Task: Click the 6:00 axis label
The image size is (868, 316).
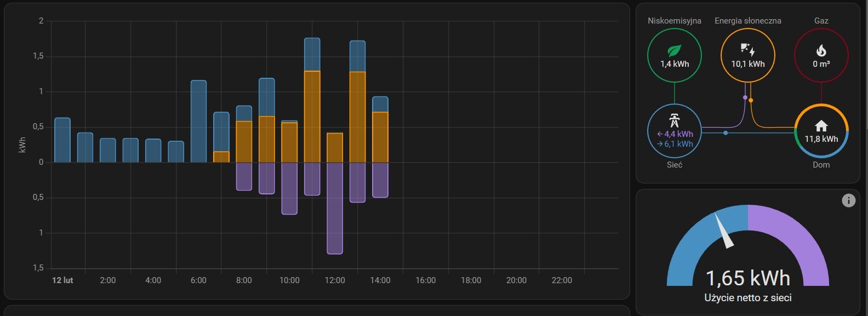Action: pos(198,280)
